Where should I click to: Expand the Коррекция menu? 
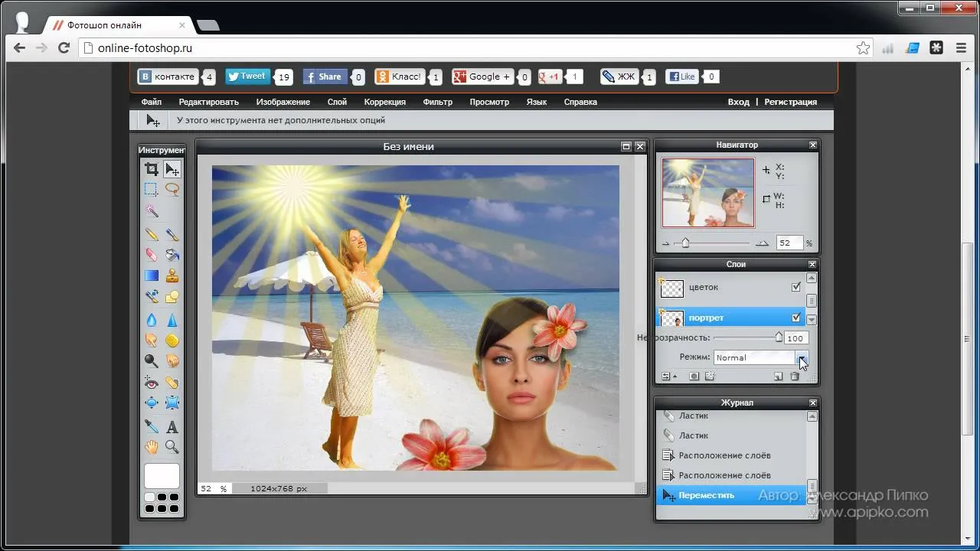385,102
